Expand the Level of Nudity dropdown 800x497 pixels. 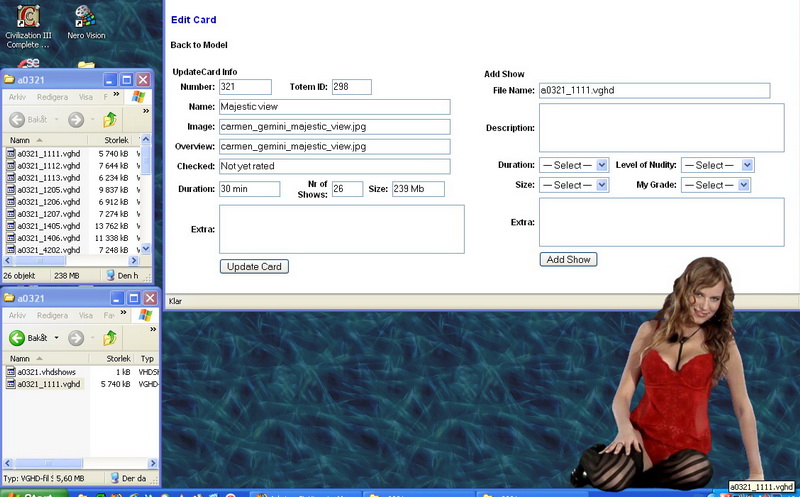pyautogui.click(x=719, y=165)
